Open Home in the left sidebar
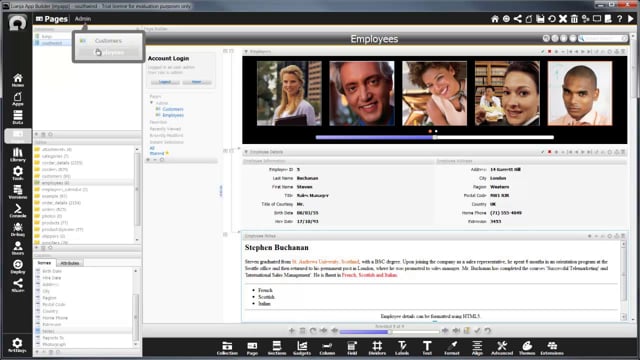 point(18,80)
